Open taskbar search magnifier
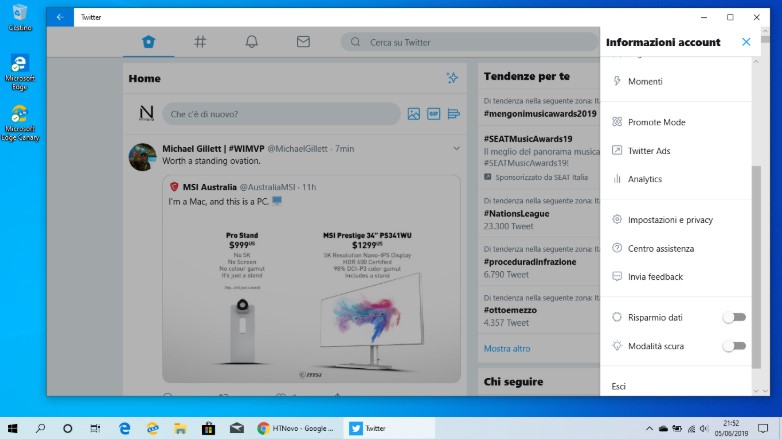 click(40, 428)
